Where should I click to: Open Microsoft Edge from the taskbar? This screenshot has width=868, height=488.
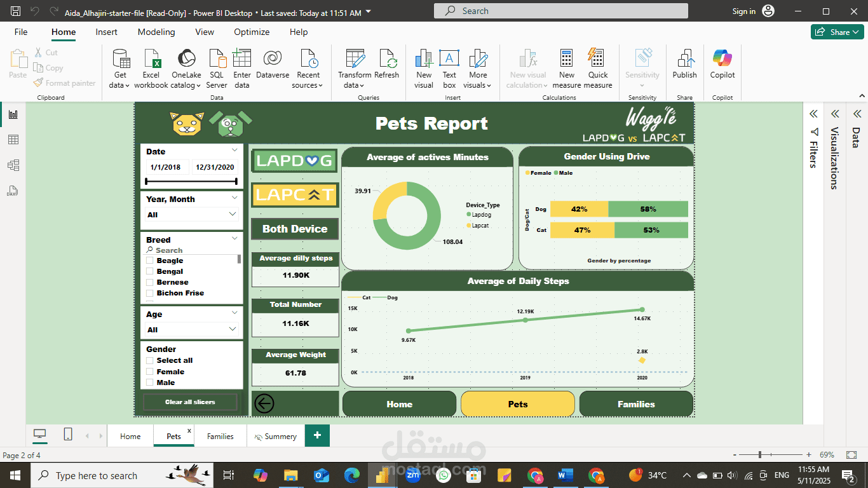coord(351,475)
